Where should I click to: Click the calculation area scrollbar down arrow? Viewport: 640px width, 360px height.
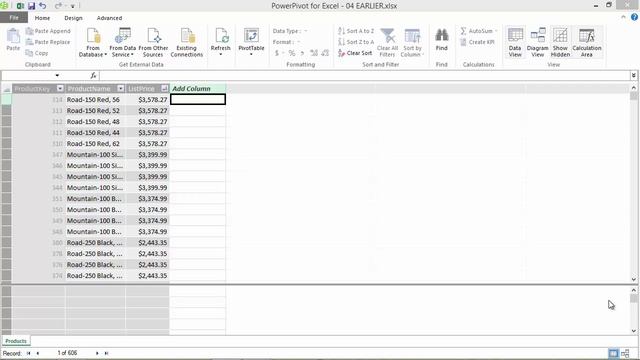coord(633,331)
